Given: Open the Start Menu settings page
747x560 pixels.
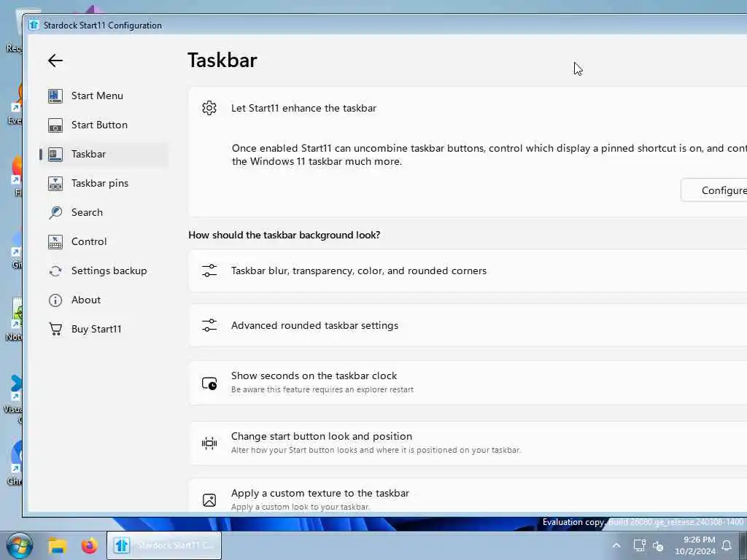Looking at the screenshot, I should (x=104, y=96).
